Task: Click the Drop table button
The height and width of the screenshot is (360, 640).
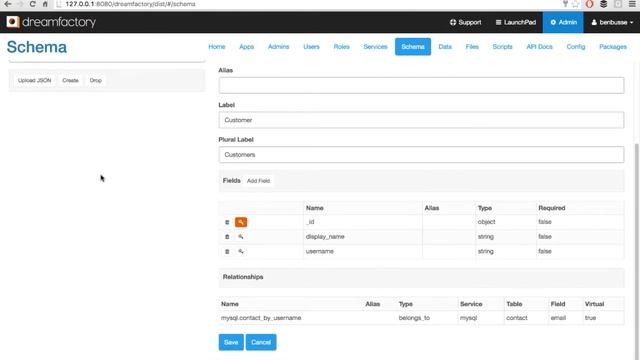Action: pyautogui.click(x=96, y=80)
